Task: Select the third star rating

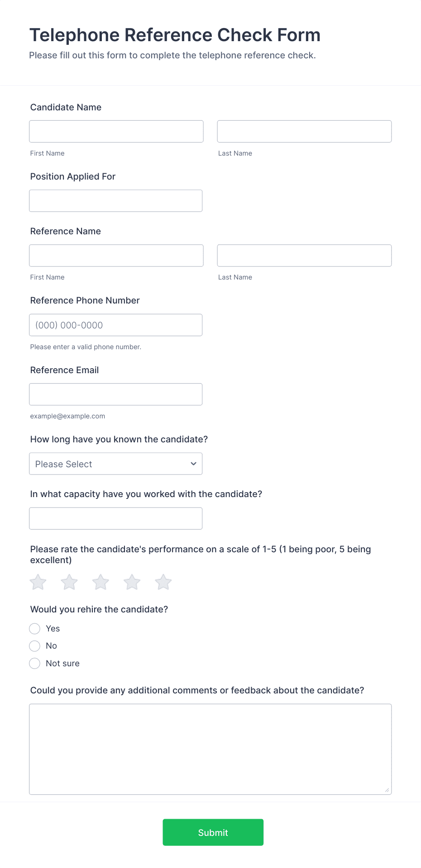Action: [100, 582]
